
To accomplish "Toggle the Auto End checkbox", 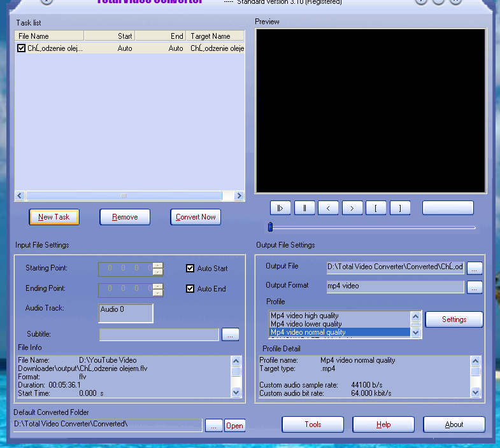I will (x=190, y=289).
